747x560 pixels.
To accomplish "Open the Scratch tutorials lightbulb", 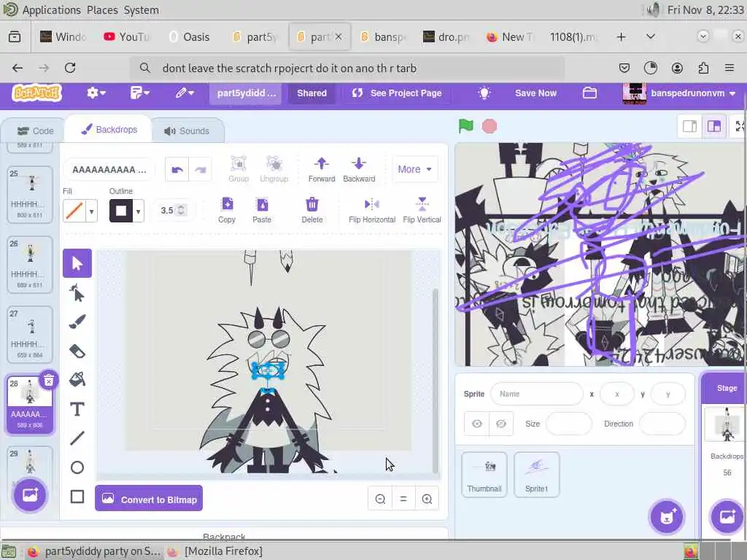I will point(484,93).
